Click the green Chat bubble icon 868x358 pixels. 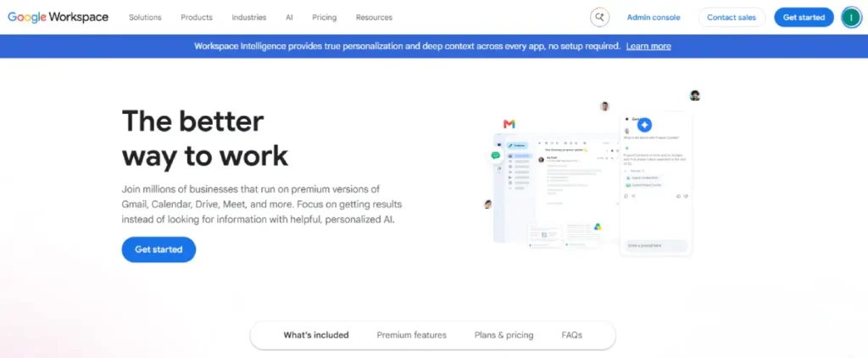(x=495, y=156)
